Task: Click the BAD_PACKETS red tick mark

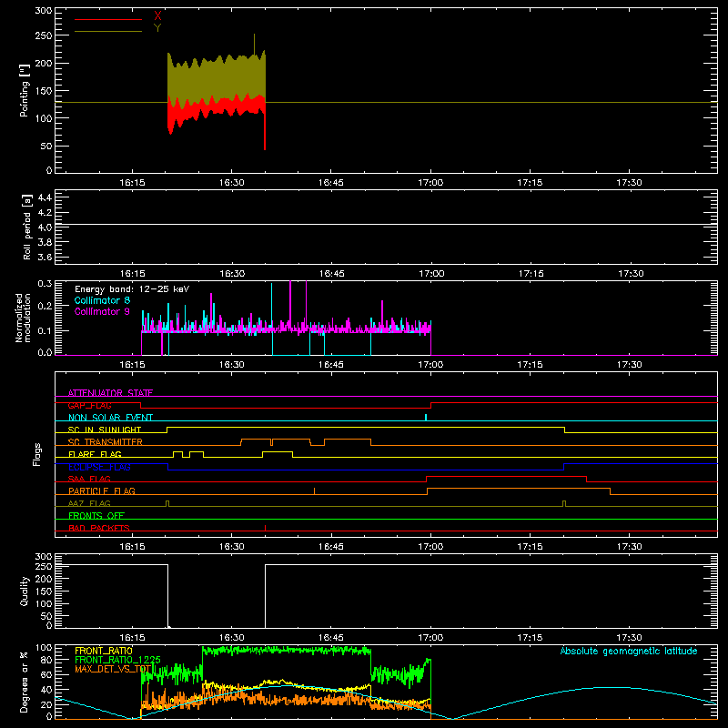Action: 265,528
